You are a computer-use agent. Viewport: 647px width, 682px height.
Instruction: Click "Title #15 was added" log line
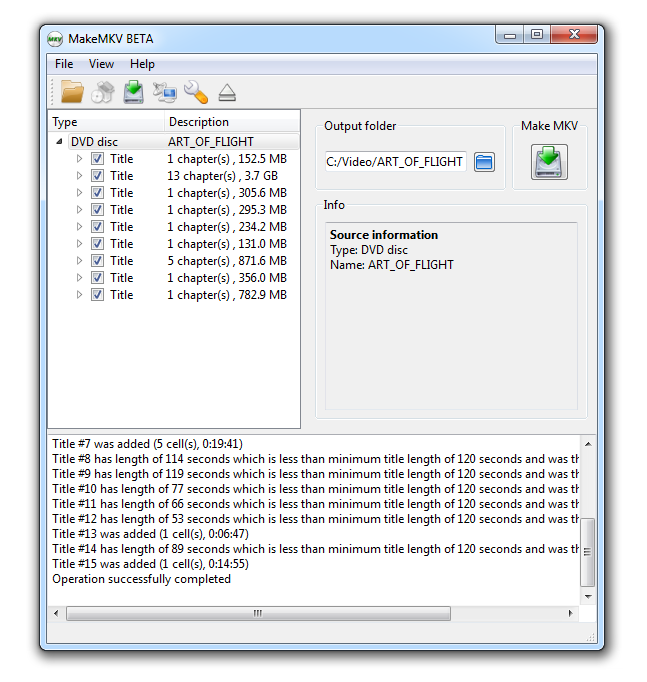coord(150,564)
